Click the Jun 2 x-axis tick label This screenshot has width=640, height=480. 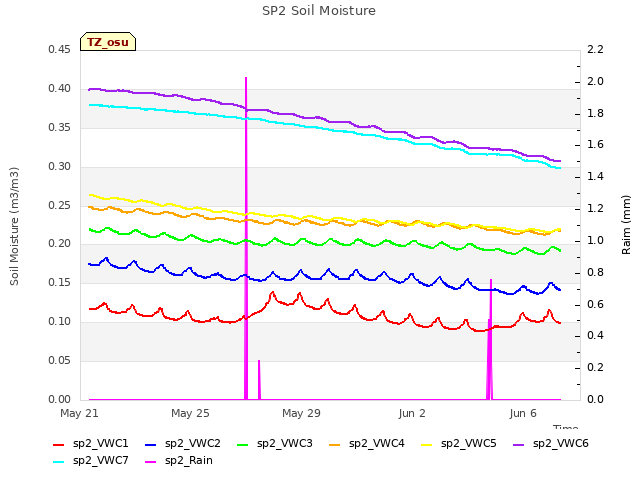click(412, 413)
